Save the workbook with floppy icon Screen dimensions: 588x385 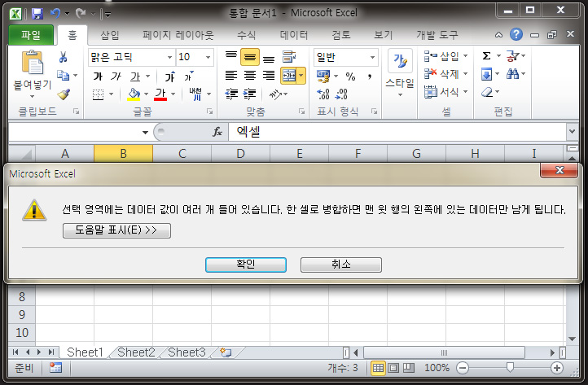pos(37,14)
